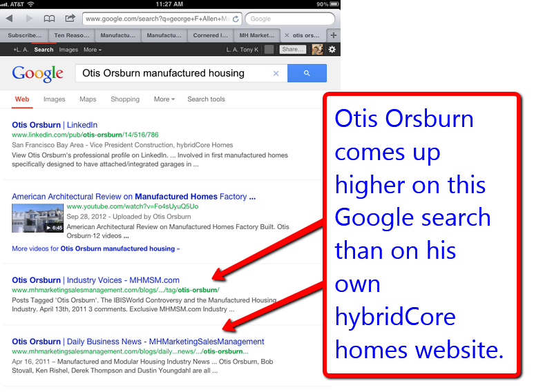Switch to the 'Ten Reaso...' tab
Viewport: 534px width, 392px height.
pyautogui.click(x=72, y=35)
